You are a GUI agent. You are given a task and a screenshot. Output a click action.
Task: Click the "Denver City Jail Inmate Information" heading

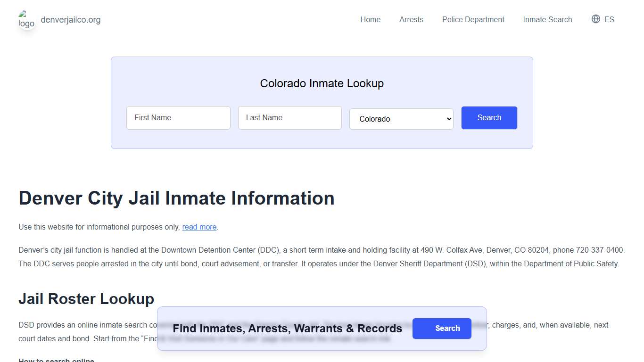click(176, 198)
